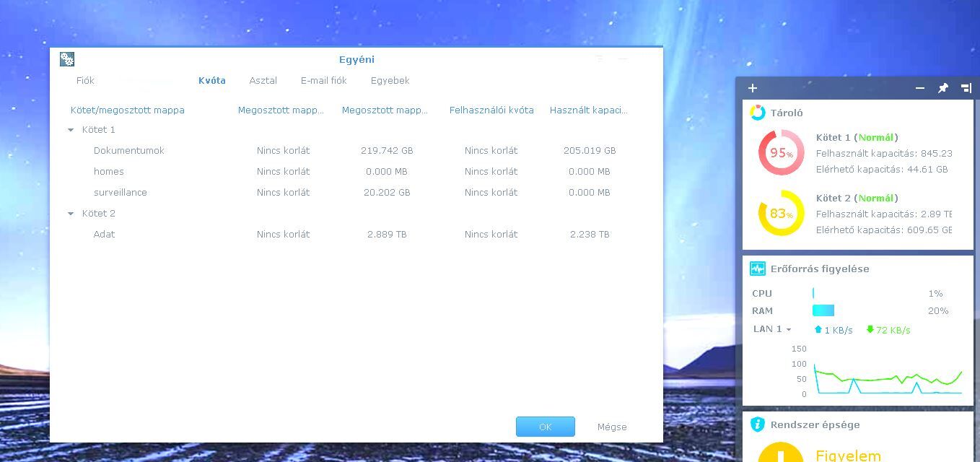The height and width of the screenshot is (462, 980).
Task: Click the gears icon in Egyéni window title
Action: click(x=67, y=59)
